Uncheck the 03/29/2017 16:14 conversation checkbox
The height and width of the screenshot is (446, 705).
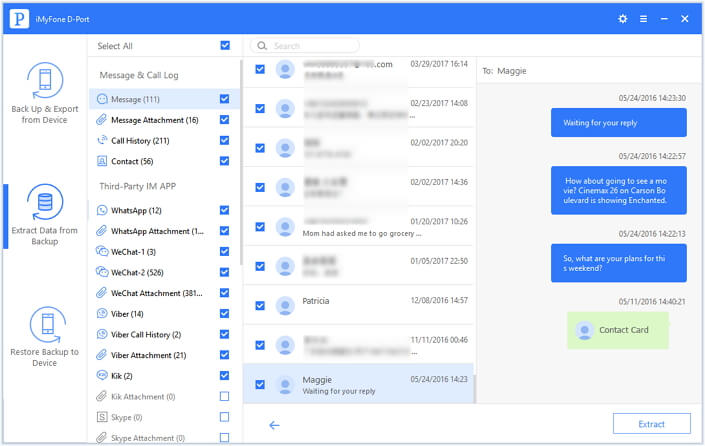click(x=260, y=69)
